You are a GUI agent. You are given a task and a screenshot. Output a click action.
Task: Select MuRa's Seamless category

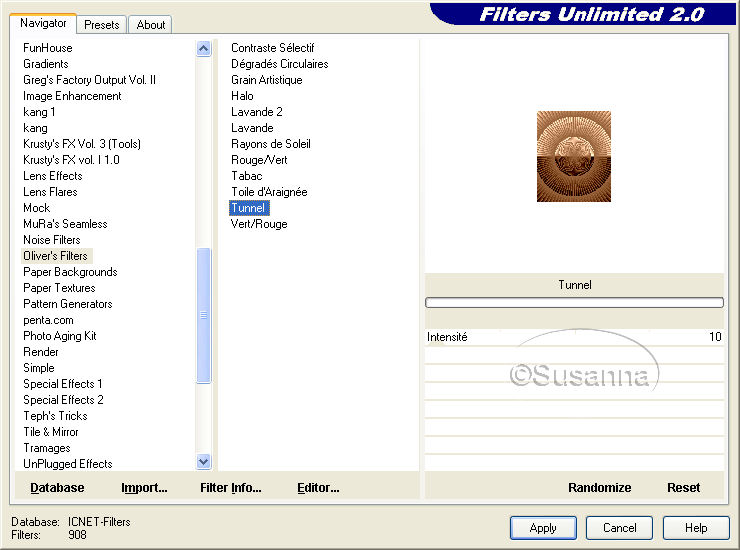65,224
